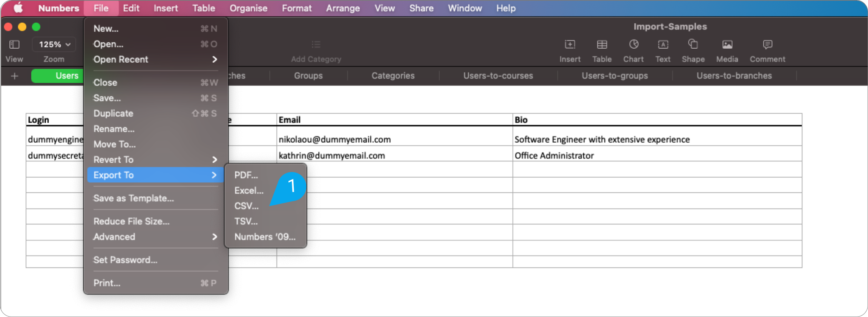Add a Text box from toolbar
This screenshot has width=868, height=317.
[x=663, y=45]
